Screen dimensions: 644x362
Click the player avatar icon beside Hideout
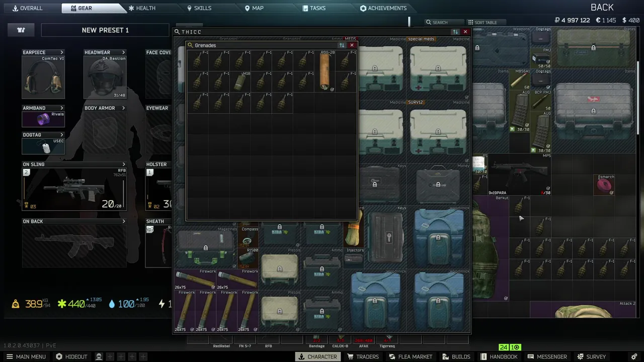point(99,356)
